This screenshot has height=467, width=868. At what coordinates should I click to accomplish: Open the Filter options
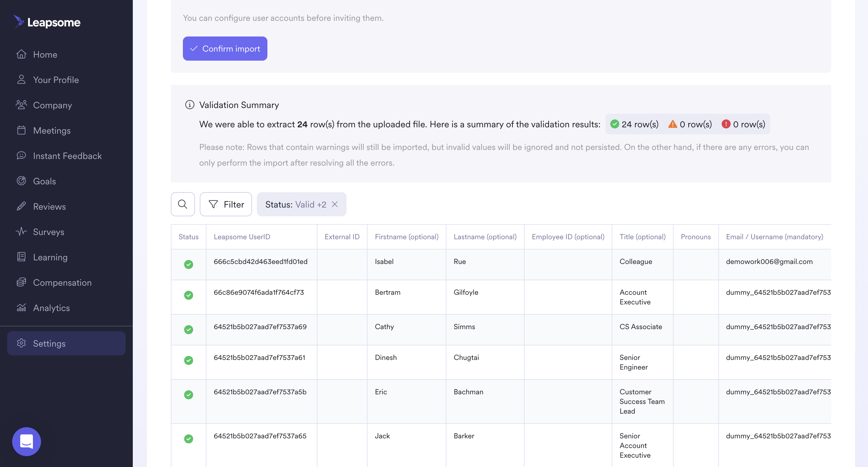tap(226, 204)
